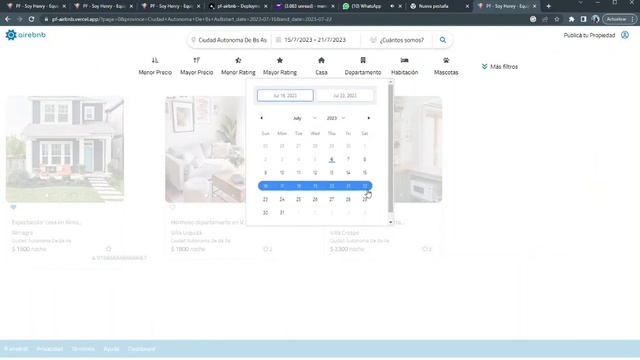Image resolution: width=640 pixels, height=360 pixels.
Task: Open browser extensions puzzle icon
Action: click(571, 19)
